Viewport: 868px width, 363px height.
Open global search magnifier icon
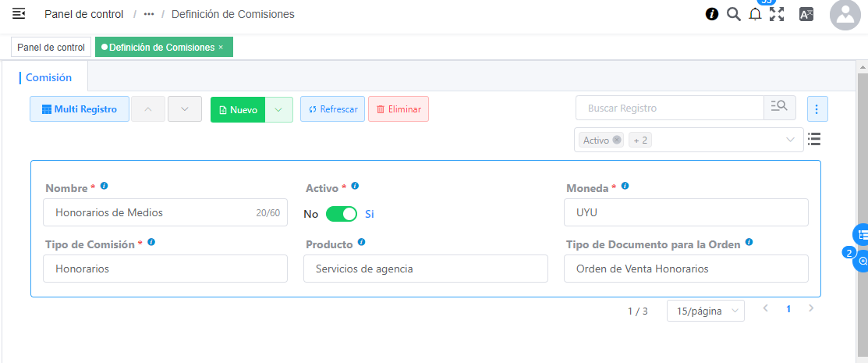point(733,14)
